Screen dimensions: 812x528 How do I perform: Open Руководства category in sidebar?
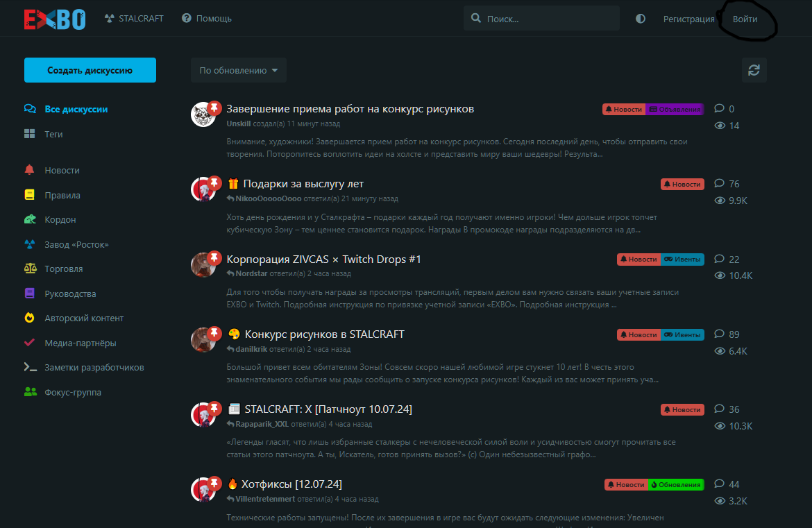[x=70, y=293]
